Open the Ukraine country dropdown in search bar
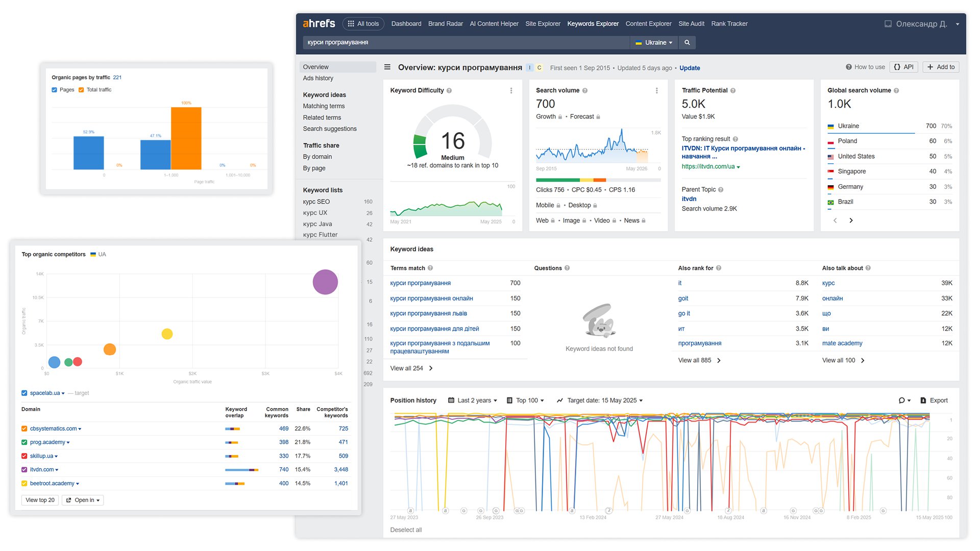 tap(654, 42)
